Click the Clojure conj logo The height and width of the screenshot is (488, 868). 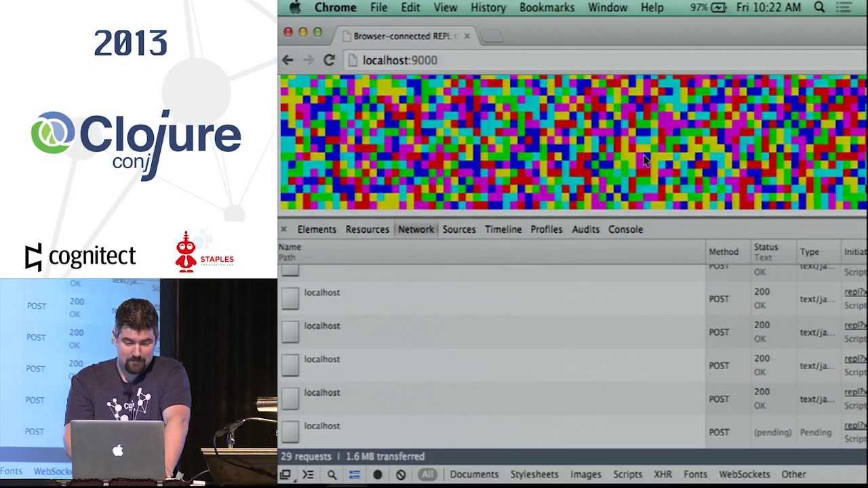coord(136,144)
